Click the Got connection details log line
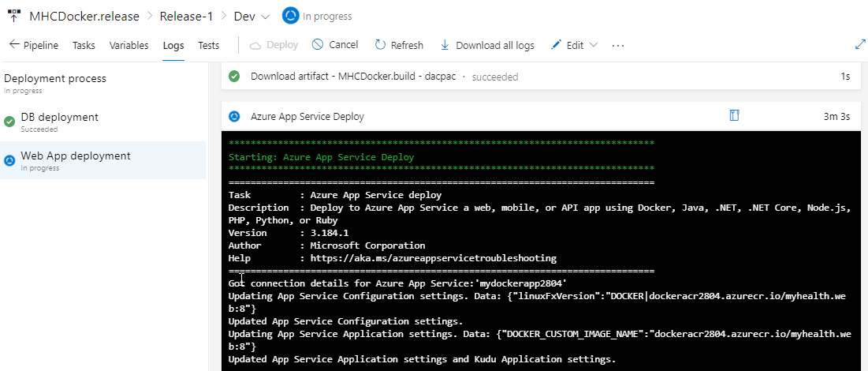868x371 pixels. point(398,283)
